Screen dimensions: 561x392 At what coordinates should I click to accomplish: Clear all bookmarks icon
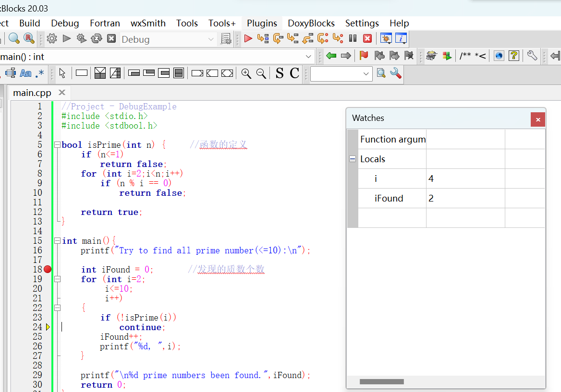409,55
